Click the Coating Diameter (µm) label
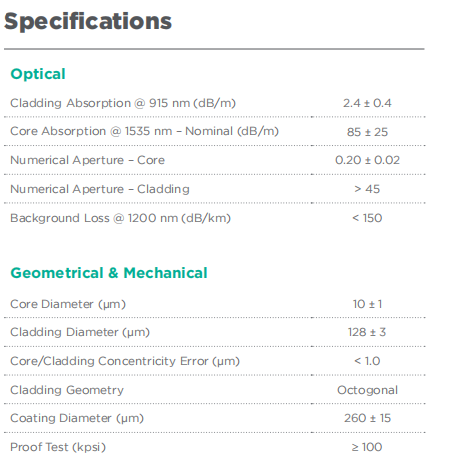This screenshot has height=459, width=450. click(77, 418)
